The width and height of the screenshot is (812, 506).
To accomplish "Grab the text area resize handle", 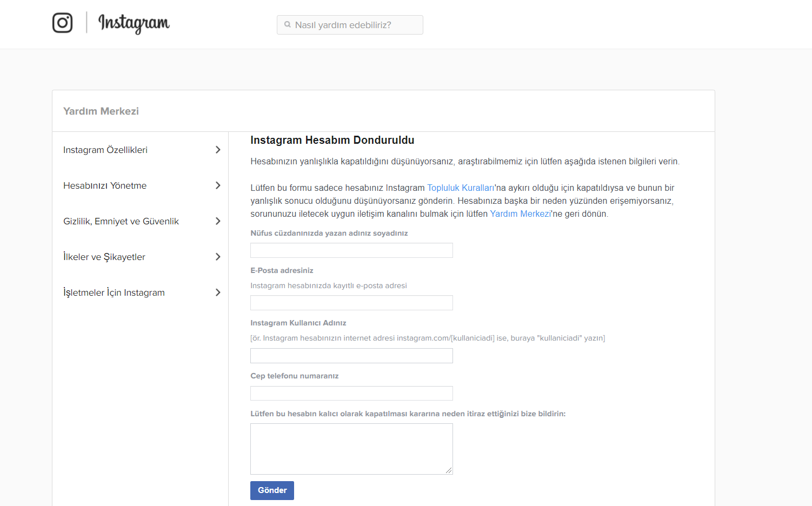I will [x=449, y=470].
